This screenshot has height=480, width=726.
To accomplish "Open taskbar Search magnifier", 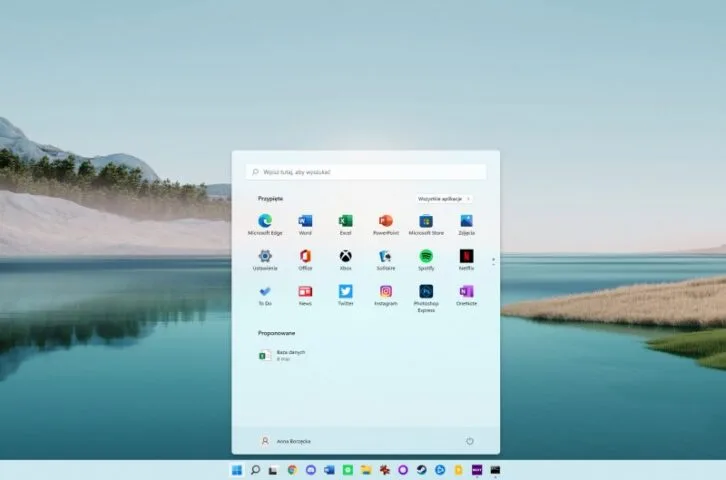I will pyautogui.click(x=255, y=470).
